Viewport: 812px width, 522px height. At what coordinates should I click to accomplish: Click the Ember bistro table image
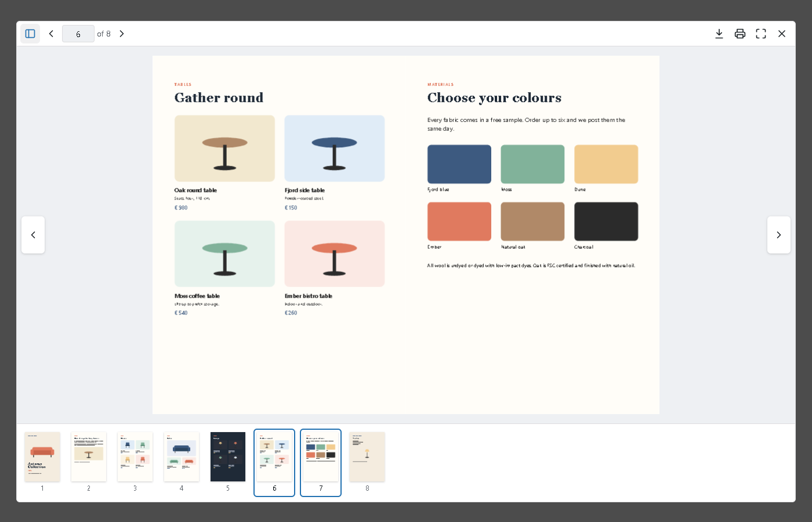tap(335, 253)
